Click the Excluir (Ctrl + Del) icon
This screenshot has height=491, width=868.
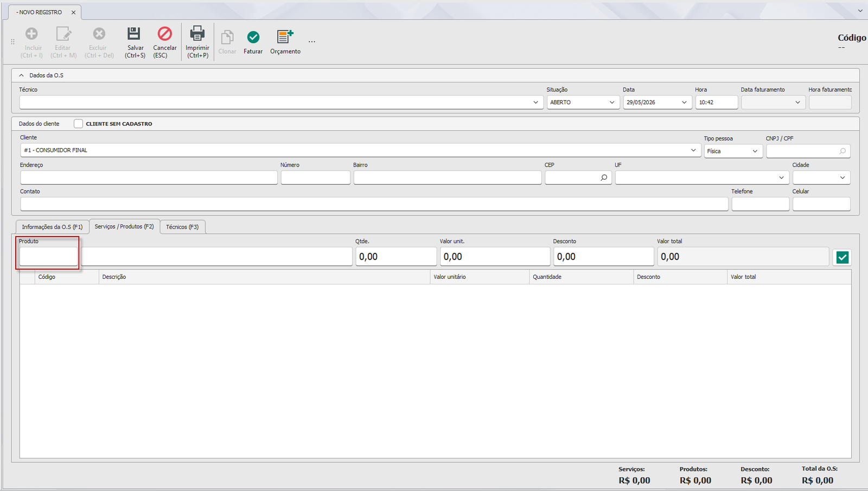tap(99, 34)
